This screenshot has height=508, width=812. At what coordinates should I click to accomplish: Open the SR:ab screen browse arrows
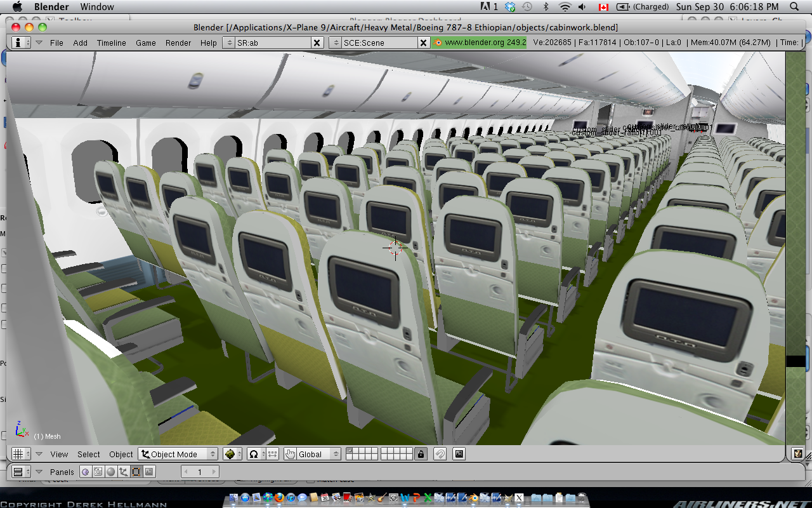[x=229, y=43]
